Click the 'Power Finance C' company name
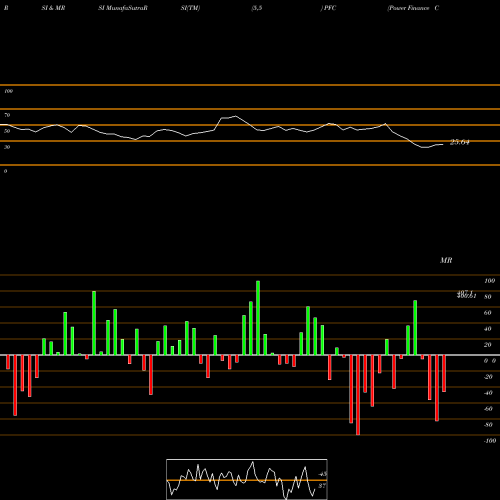Image resolution: width=500 pixels, height=500 pixels. pyautogui.click(x=413, y=8)
